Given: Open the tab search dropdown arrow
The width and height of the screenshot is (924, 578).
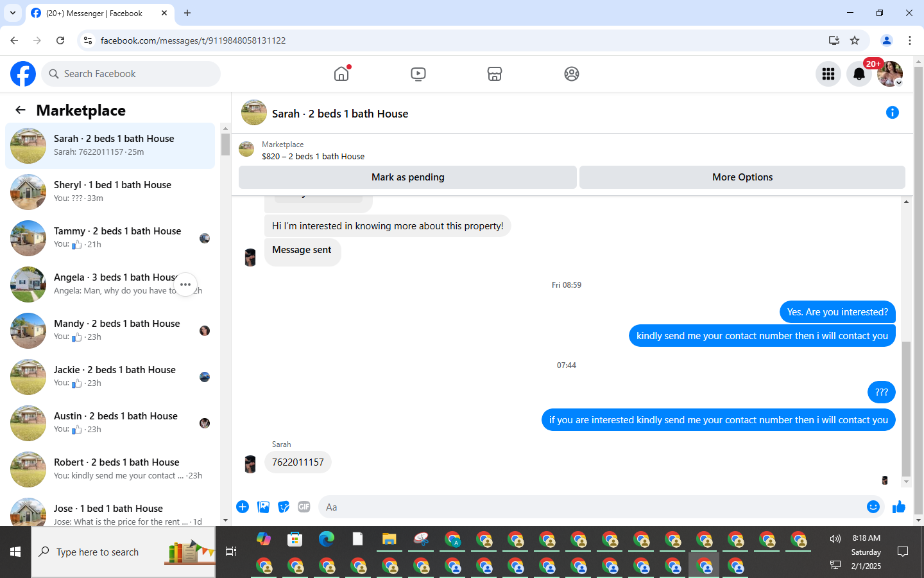Looking at the screenshot, I should click(x=12, y=13).
